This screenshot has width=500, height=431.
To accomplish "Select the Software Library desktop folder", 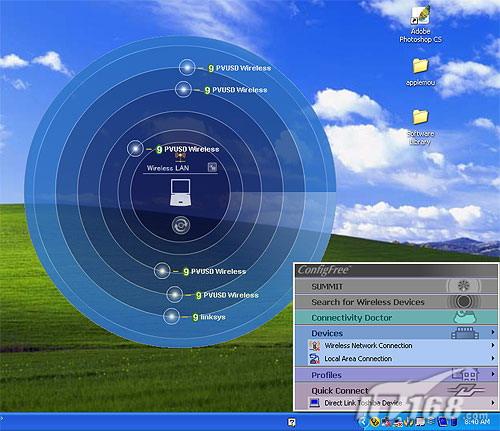I will [420, 127].
